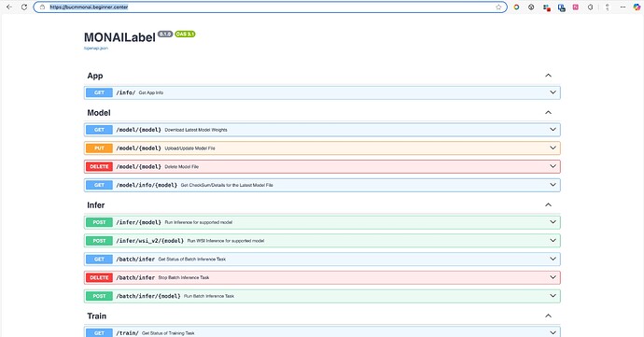
Task: Click 'Get Status of Training Task' description
Action: [x=168, y=333]
